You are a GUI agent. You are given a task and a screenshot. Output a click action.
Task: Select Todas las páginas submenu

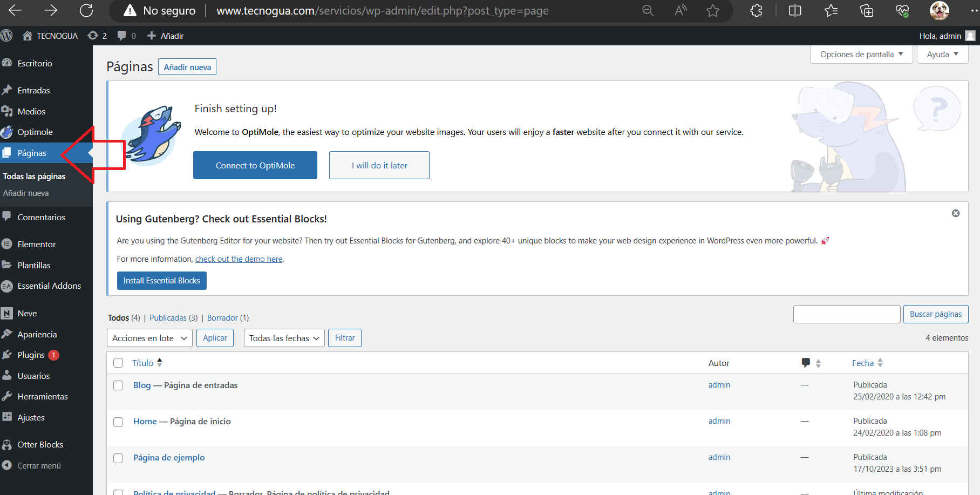tap(34, 177)
